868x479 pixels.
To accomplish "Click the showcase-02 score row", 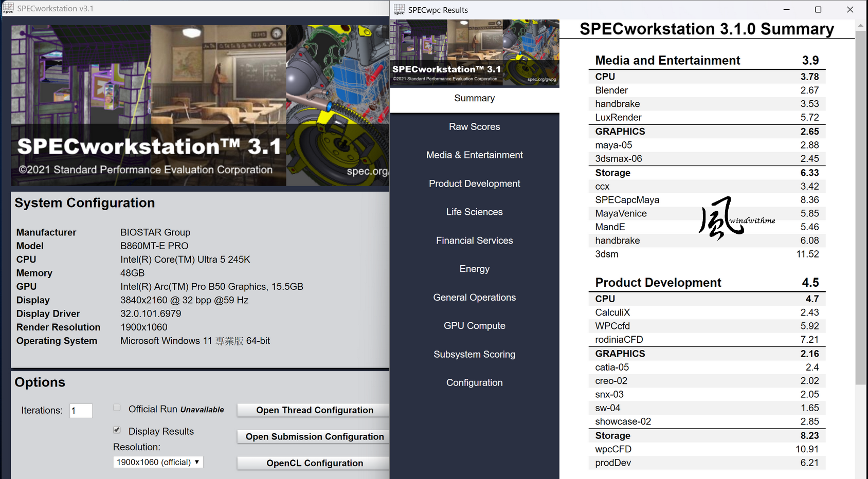I will point(707,422).
